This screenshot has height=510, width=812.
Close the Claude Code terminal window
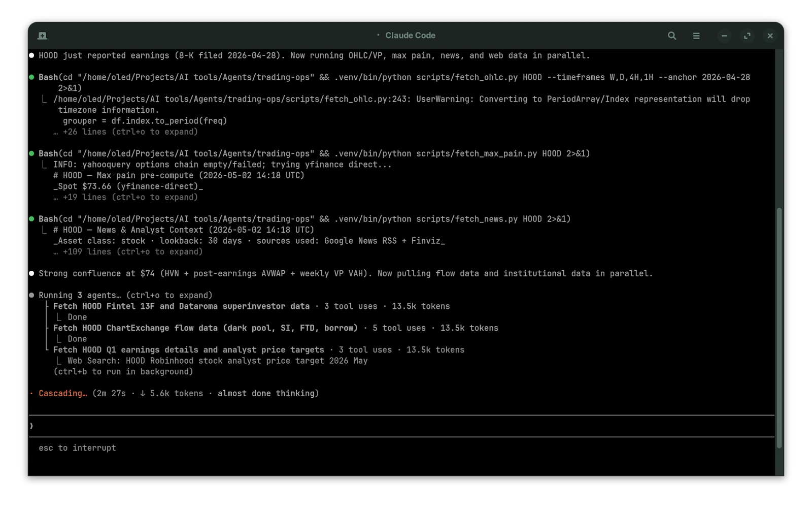[770, 36]
